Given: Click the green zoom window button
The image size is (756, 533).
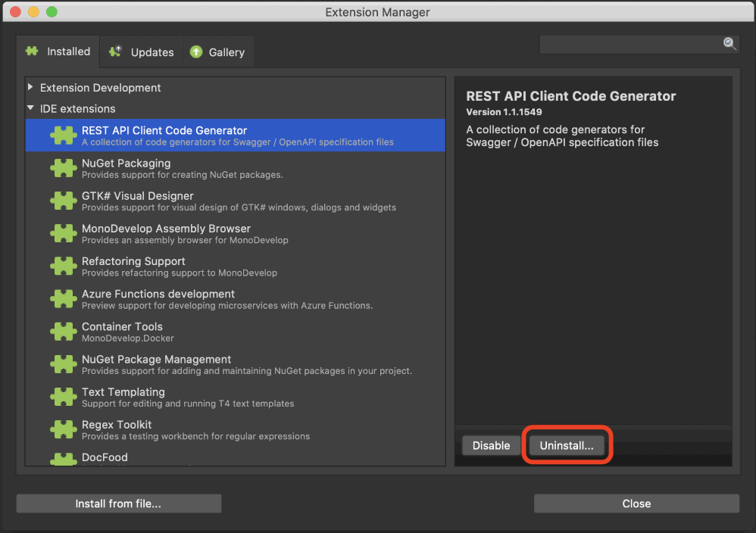Looking at the screenshot, I should point(52,12).
